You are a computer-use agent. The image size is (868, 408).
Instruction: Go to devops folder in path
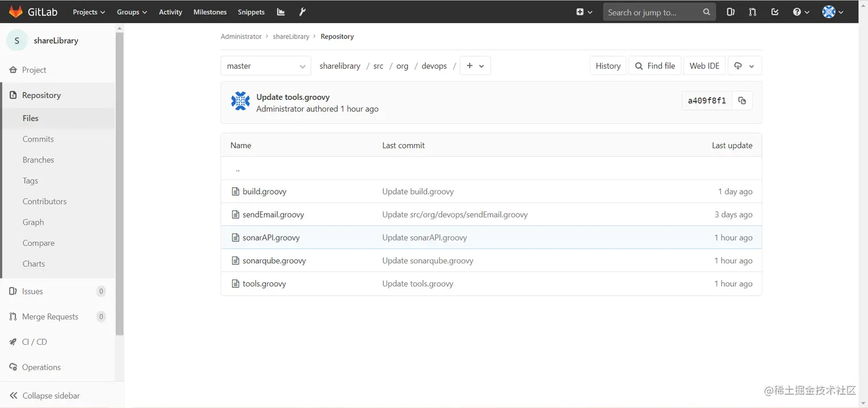pyautogui.click(x=434, y=66)
